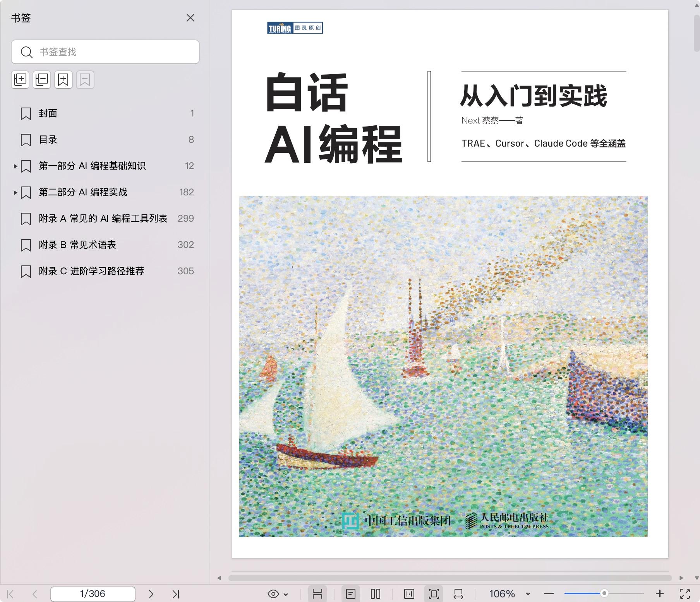Click the bookmark search field
Image resolution: width=700 pixels, height=602 pixels.
tap(105, 52)
